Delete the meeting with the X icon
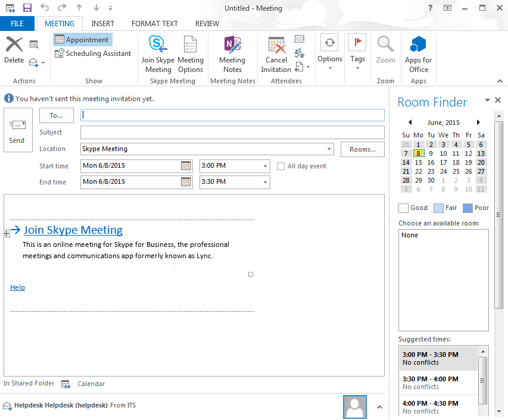Viewport: 508px width, 420px height. [14, 50]
